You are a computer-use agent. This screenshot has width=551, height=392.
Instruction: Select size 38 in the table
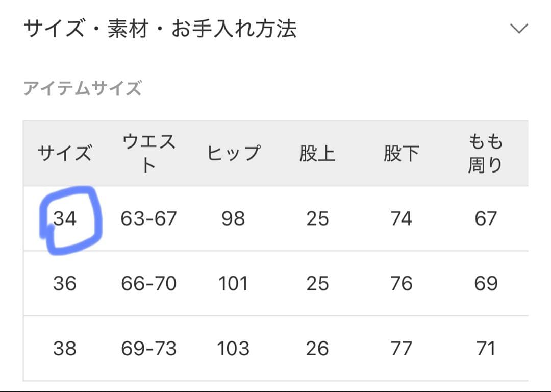point(65,349)
